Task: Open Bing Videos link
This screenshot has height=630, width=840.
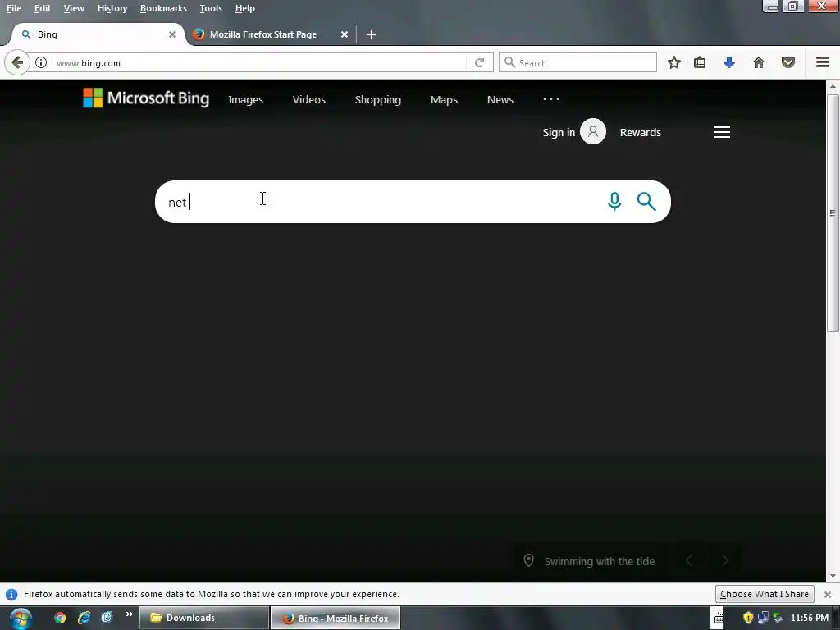Action: [x=309, y=99]
